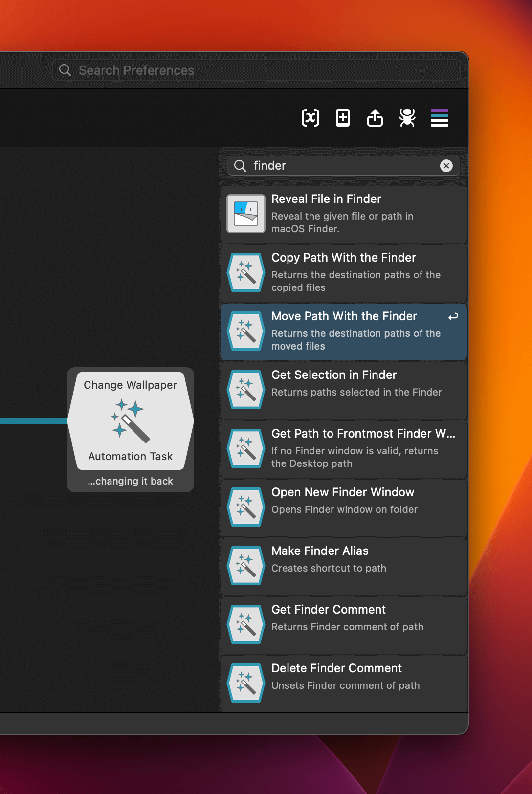Select the 'Open New Finder Window' title
Viewport: 532px width, 794px height.
(343, 492)
